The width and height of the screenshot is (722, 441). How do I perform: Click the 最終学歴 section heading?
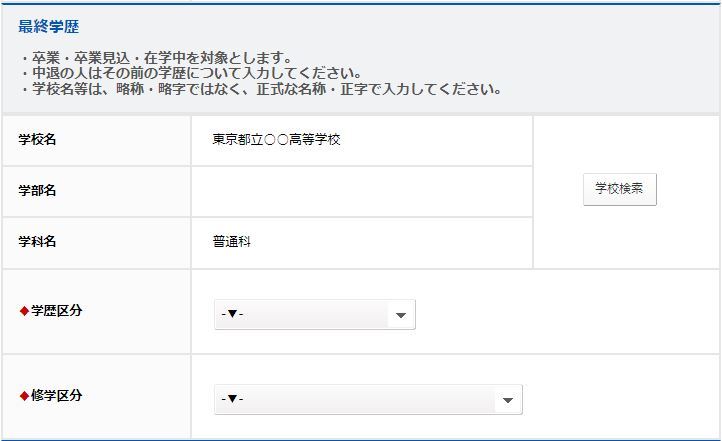point(48,27)
